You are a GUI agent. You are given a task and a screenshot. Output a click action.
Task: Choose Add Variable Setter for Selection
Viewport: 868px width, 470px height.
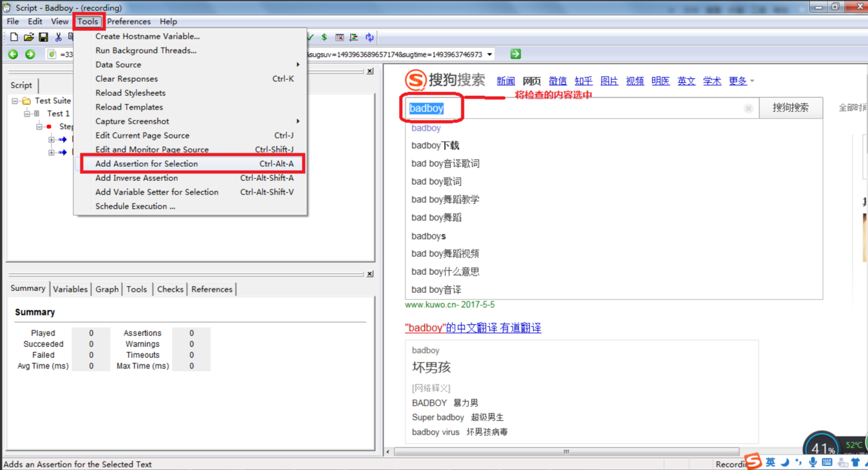click(x=190, y=192)
